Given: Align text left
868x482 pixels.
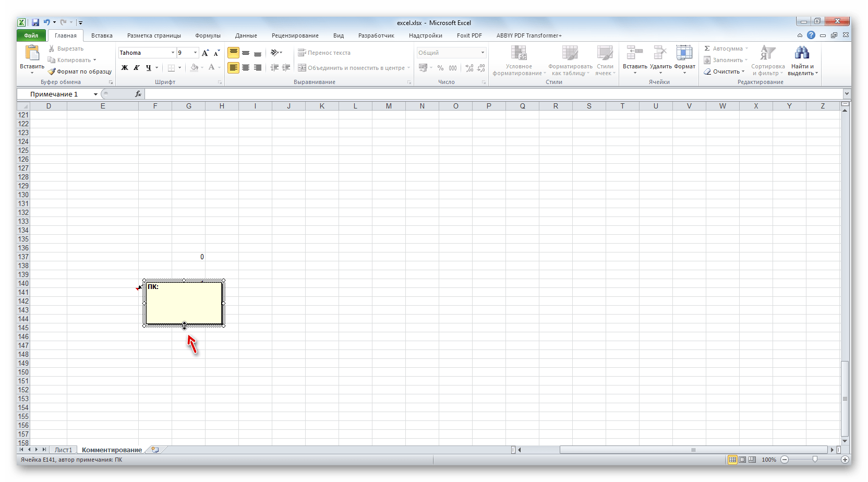Looking at the screenshot, I should click(233, 67).
